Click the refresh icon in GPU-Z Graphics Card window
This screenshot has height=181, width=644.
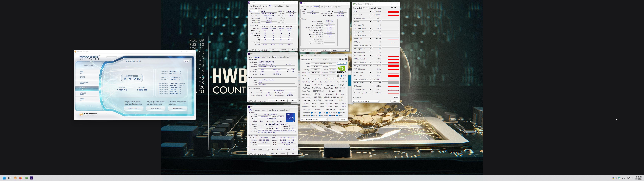343,59
